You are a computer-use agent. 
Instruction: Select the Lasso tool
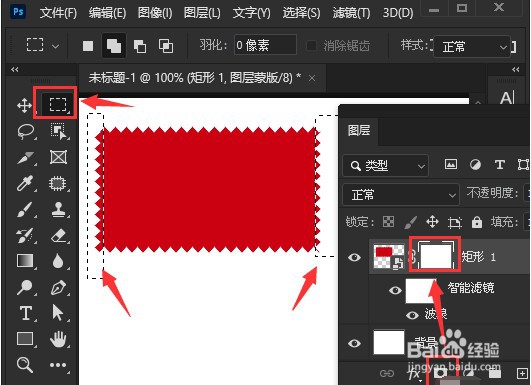click(26, 131)
